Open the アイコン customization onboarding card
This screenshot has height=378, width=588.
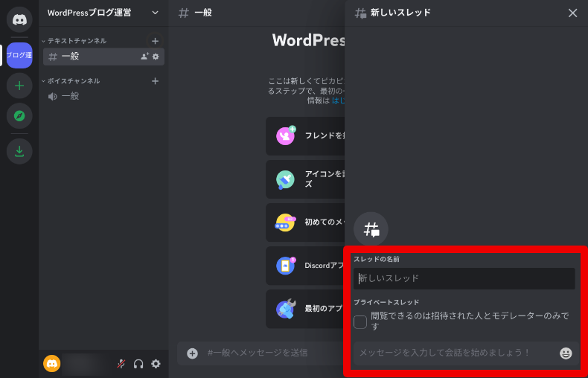coord(305,179)
